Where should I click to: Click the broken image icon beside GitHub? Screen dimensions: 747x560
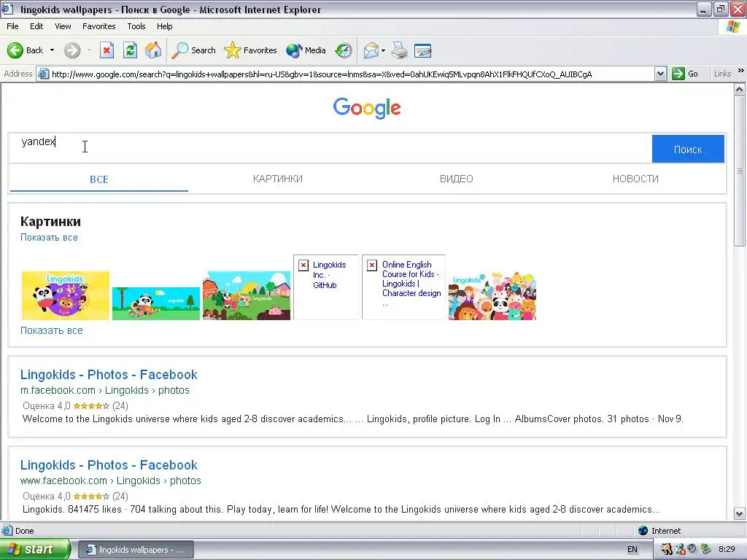pos(303,265)
